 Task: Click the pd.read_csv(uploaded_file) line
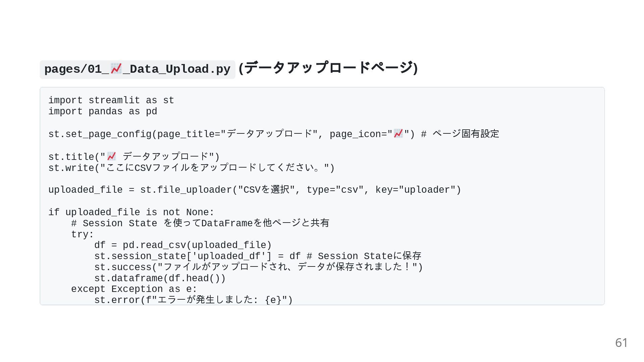pyautogui.click(x=183, y=245)
